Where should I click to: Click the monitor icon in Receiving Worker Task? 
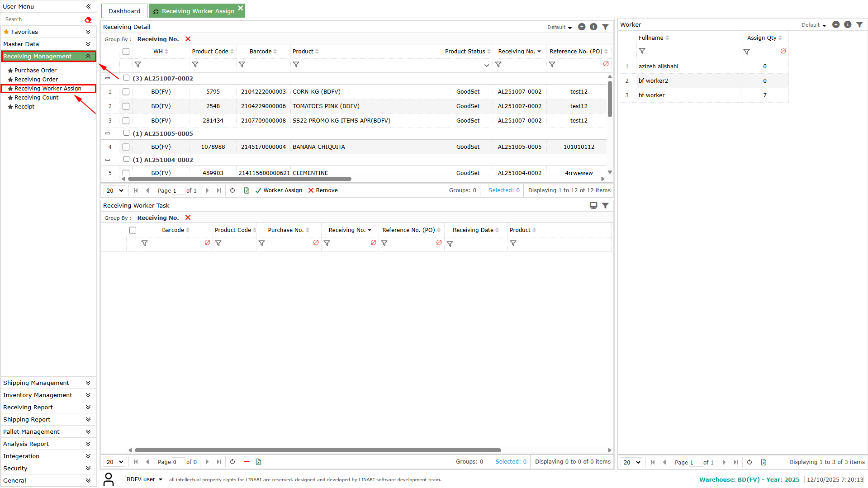click(593, 206)
